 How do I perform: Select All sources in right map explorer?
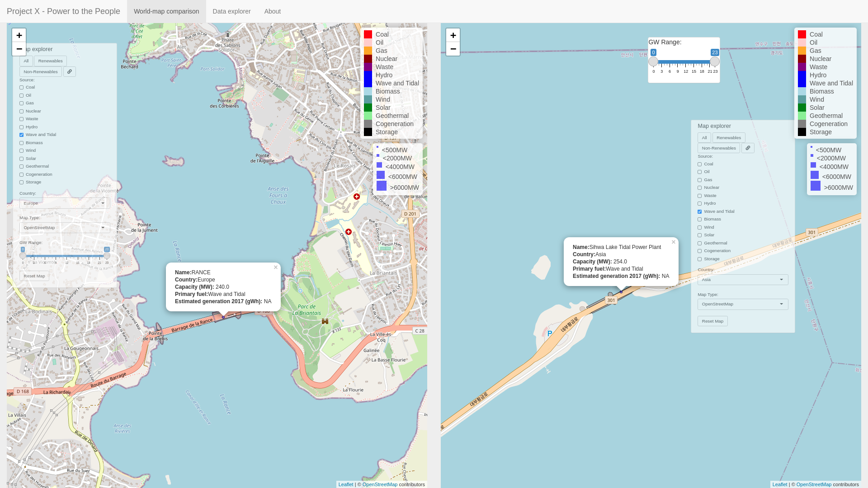click(704, 138)
